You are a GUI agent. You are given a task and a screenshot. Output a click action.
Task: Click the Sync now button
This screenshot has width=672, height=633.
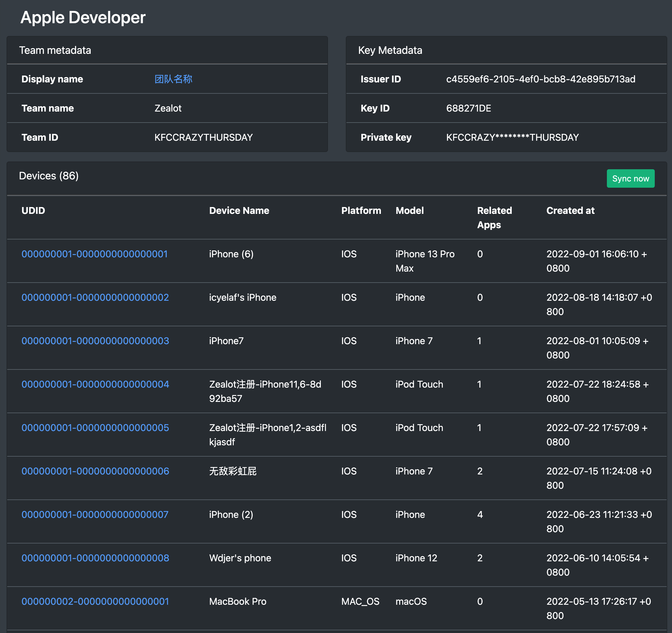[630, 178]
